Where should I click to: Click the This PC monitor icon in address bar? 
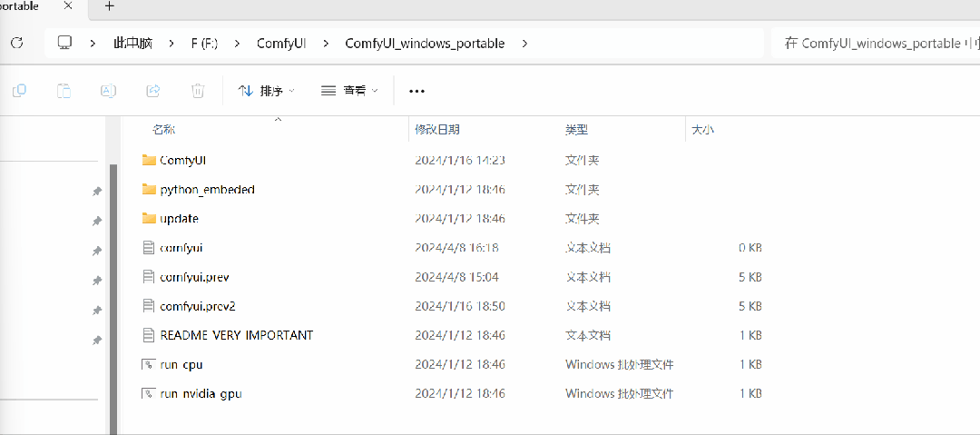tap(64, 43)
